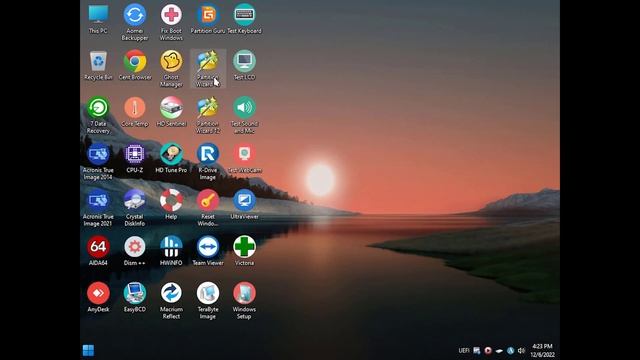Launch Core Temp icon
Viewport: 640px width, 360px height.
click(x=135, y=112)
